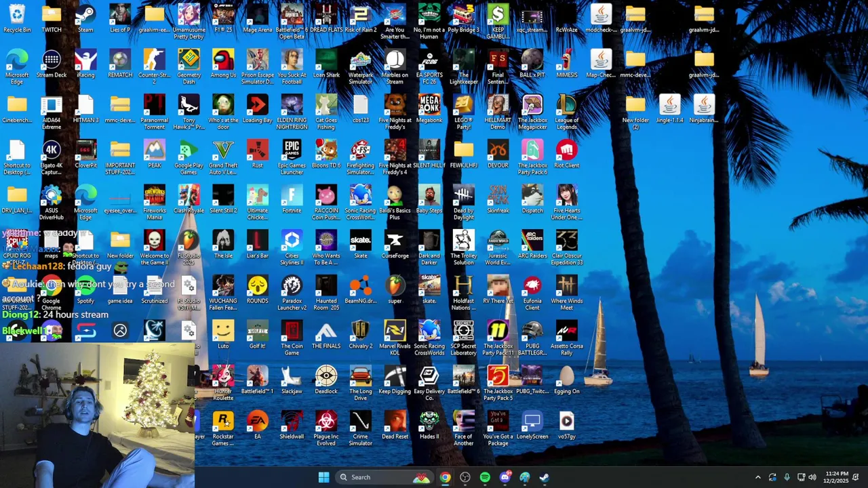Select the Cities Skylines II icon
This screenshot has height=488, width=868.
(292, 248)
